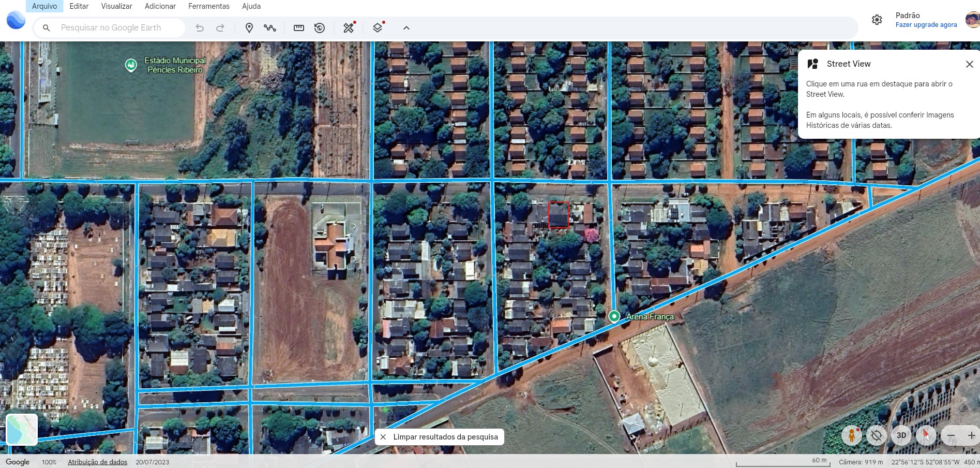The width and height of the screenshot is (980, 468).
Task: Click the satellite design tools icon
Action: [349, 28]
